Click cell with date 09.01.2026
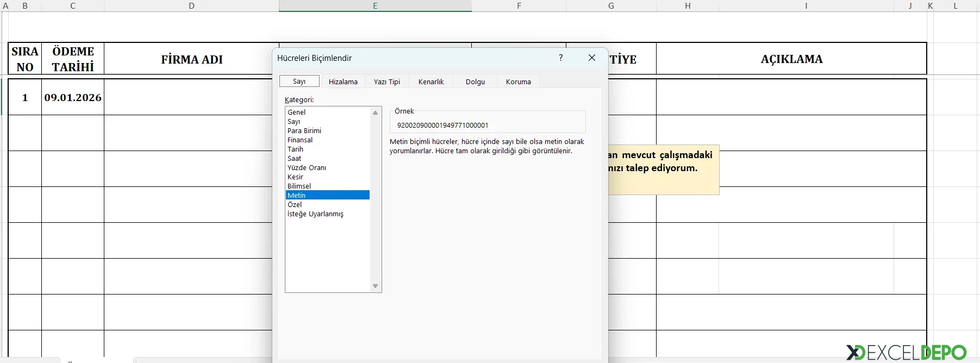 [x=73, y=97]
